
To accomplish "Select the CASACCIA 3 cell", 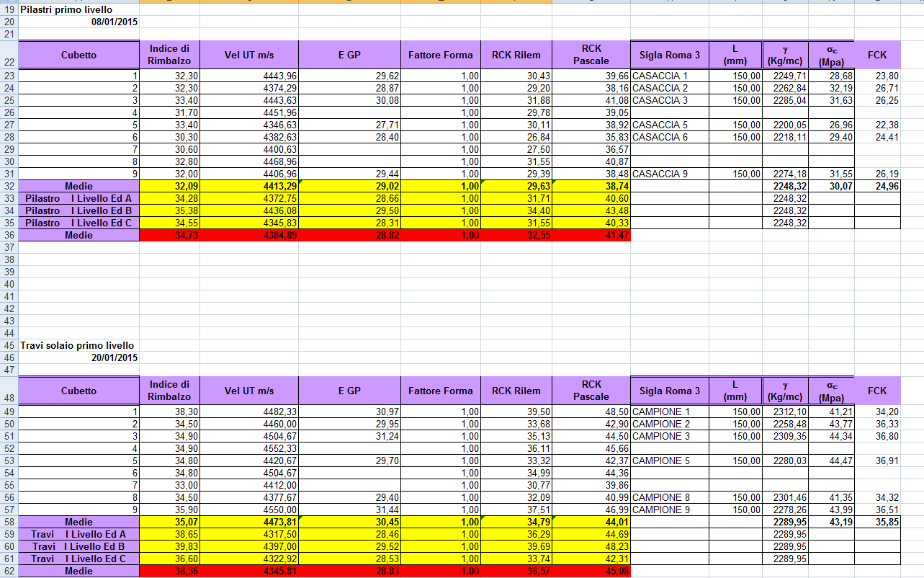I will tap(670, 100).
